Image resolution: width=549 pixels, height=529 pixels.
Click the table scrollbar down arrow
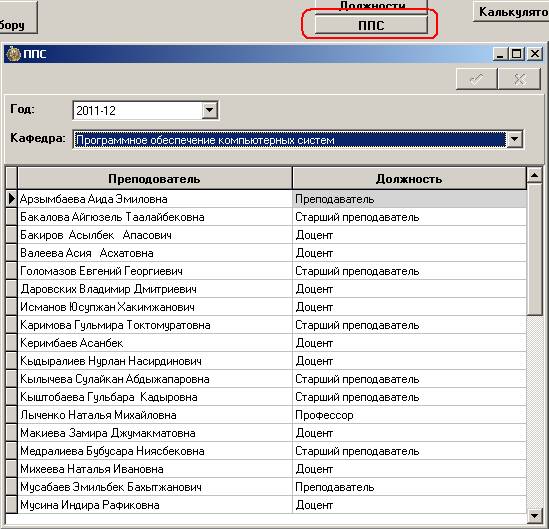(534, 515)
